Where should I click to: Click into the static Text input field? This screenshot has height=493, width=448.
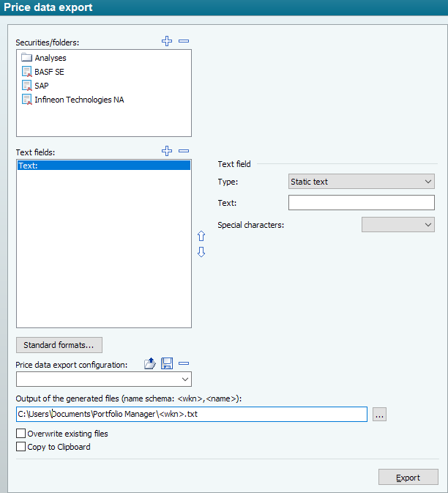pos(362,203)
